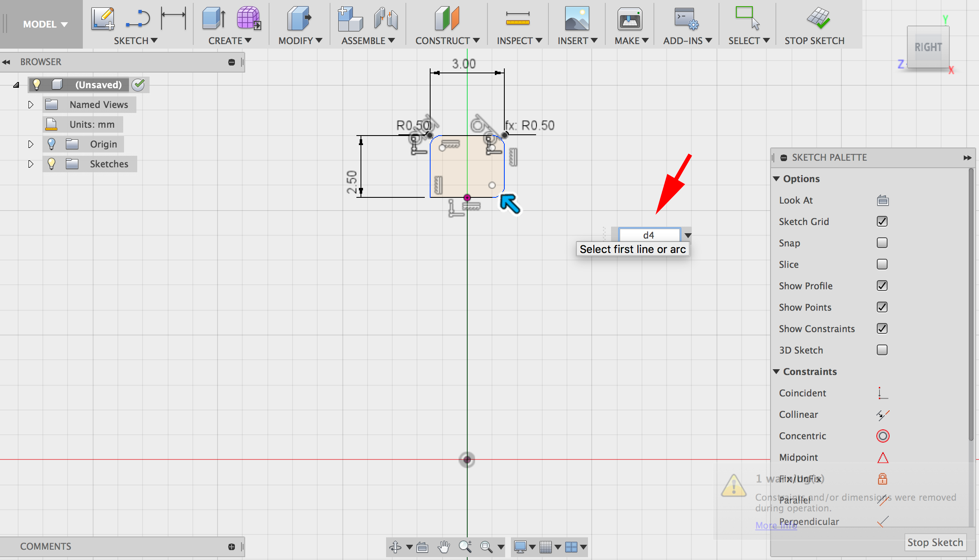Toggle the Show Constraints checkbox
Viewport: 979px width, 560px height.
pos(882,329)
